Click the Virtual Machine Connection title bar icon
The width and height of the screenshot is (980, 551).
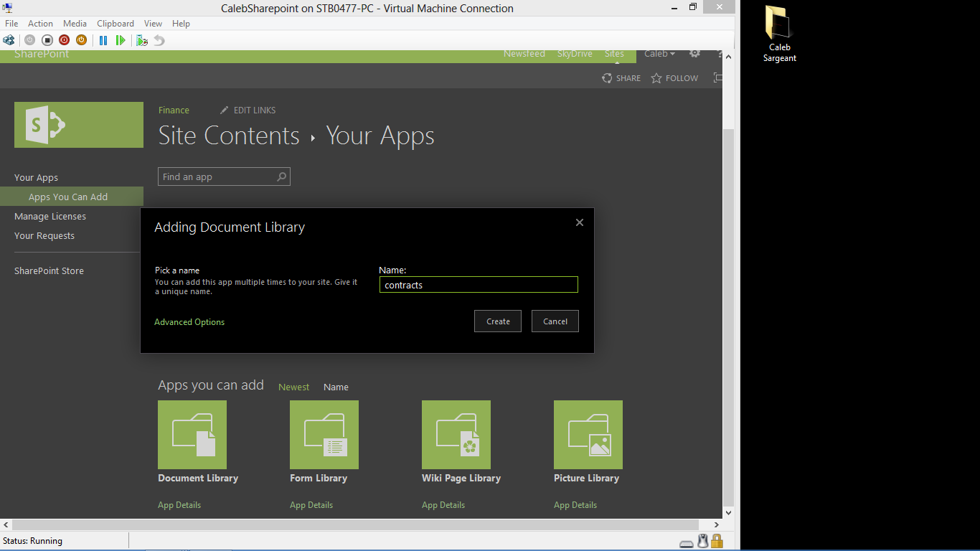coord(7,8)
